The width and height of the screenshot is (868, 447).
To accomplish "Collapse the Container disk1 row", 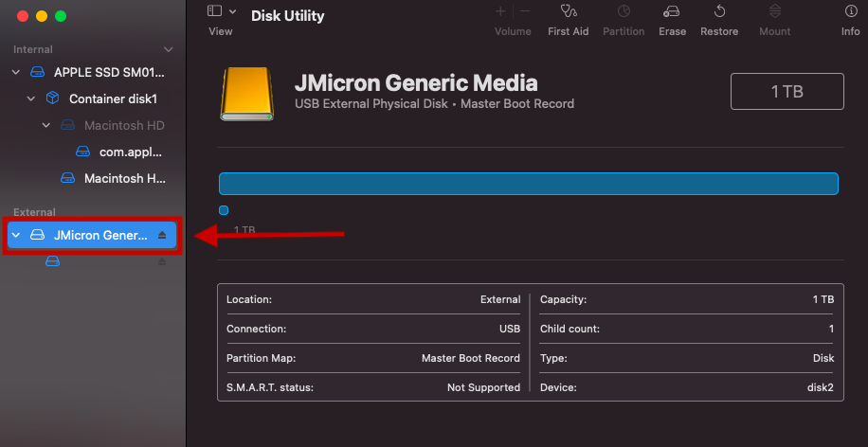I will [31, 99].
